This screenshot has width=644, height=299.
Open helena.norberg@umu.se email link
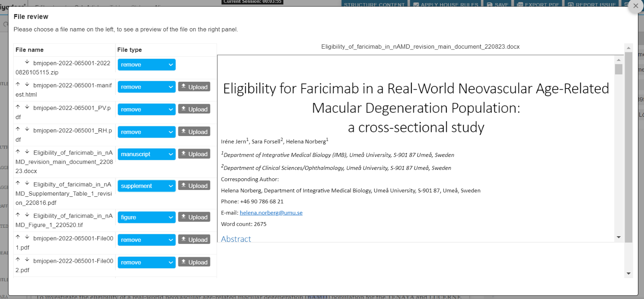[x=271, y=213]
